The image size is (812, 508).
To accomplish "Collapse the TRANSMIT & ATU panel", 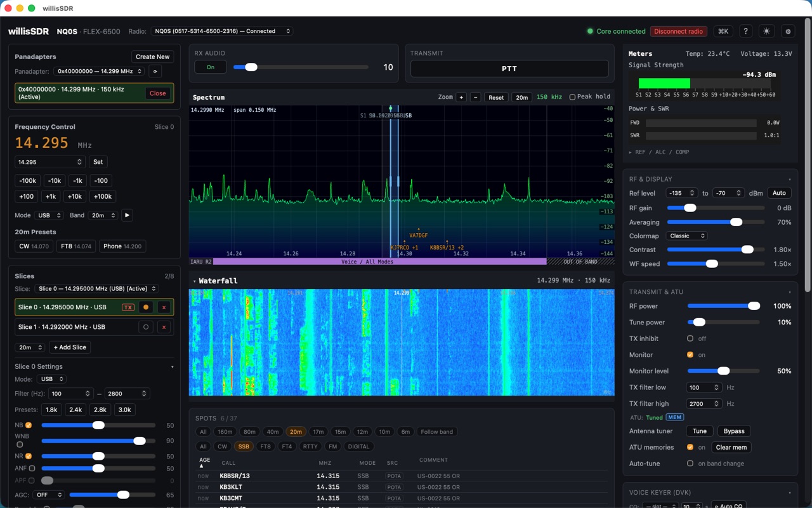I will coord(790,292).
